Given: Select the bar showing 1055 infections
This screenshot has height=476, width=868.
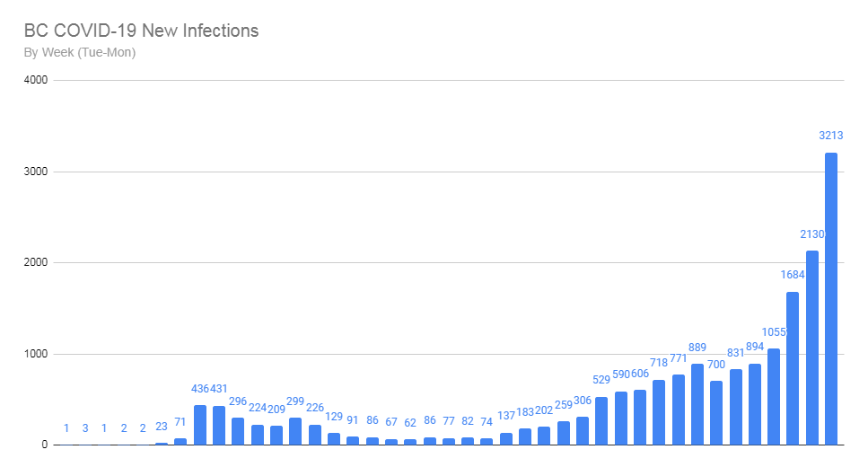Looking at the screenshot, I should coord(774,397).
